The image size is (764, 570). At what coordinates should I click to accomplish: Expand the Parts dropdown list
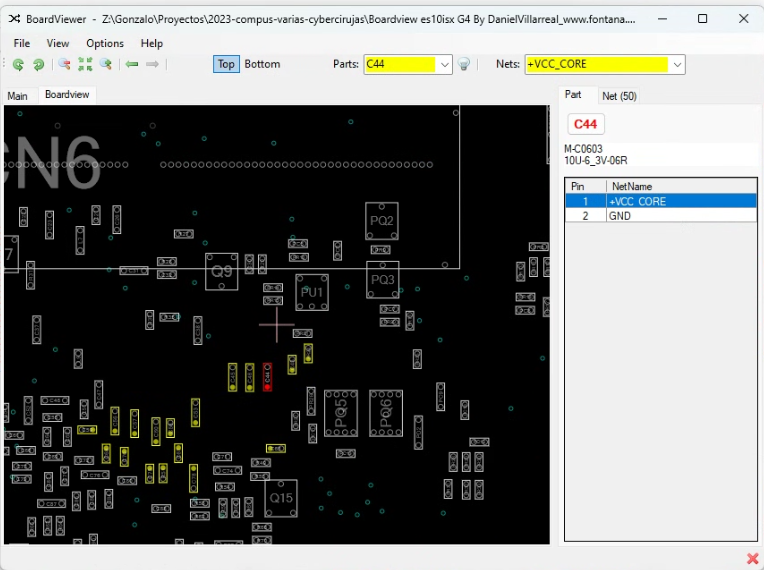[445, 64]
